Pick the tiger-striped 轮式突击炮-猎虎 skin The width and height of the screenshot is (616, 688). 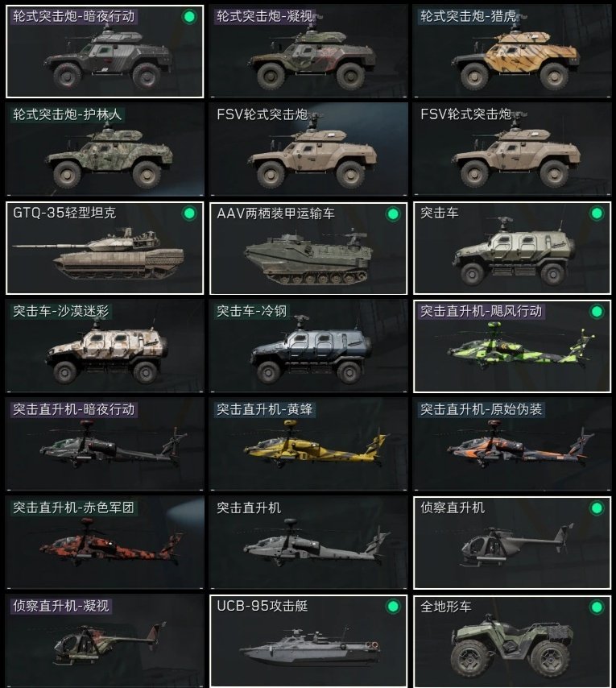tap(512, 52)
